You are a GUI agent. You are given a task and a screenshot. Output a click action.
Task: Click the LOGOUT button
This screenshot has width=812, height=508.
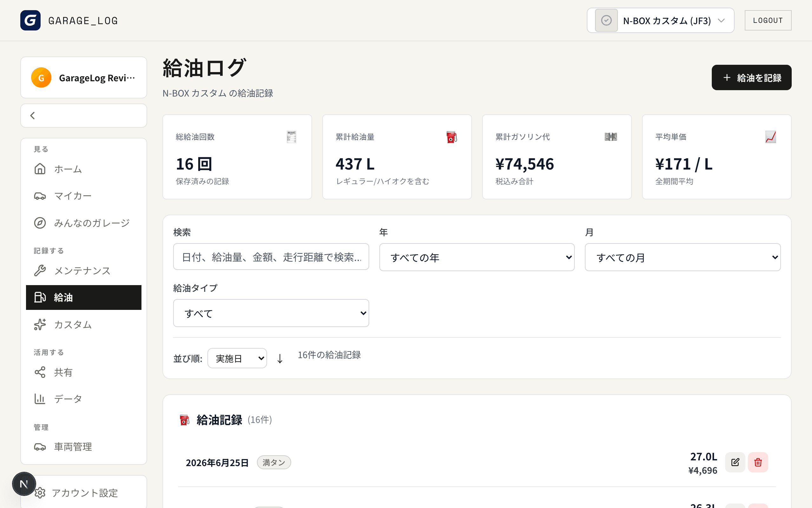tap(768, 20)
